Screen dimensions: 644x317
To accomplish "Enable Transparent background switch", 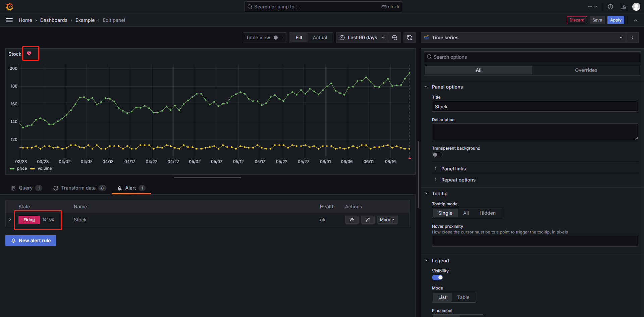I will pos(437,155).
